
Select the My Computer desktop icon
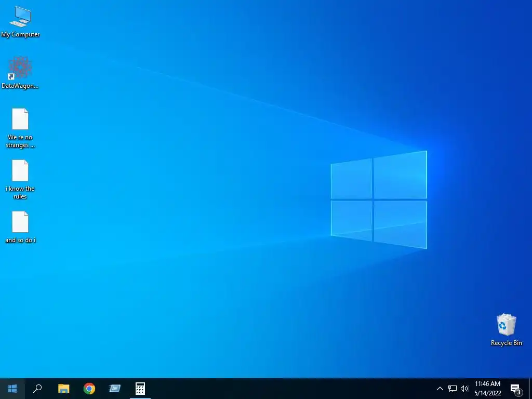pyautogui.click(x=20, y=22)
